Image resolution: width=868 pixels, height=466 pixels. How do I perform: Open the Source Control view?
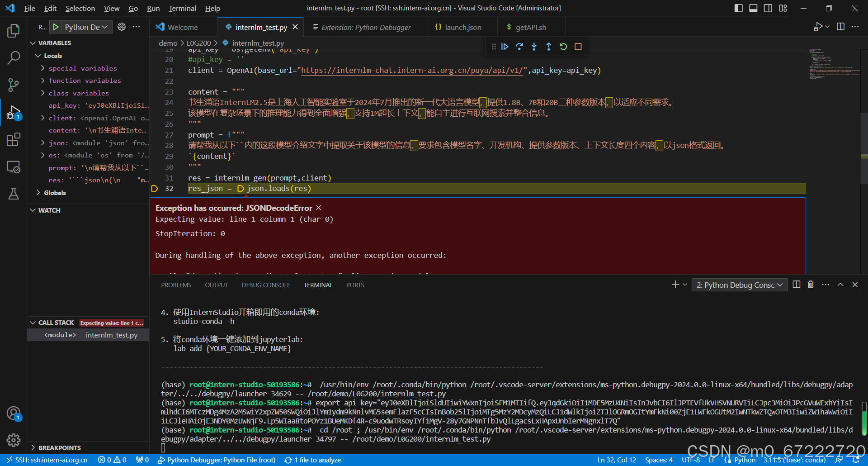pos(14,85)
